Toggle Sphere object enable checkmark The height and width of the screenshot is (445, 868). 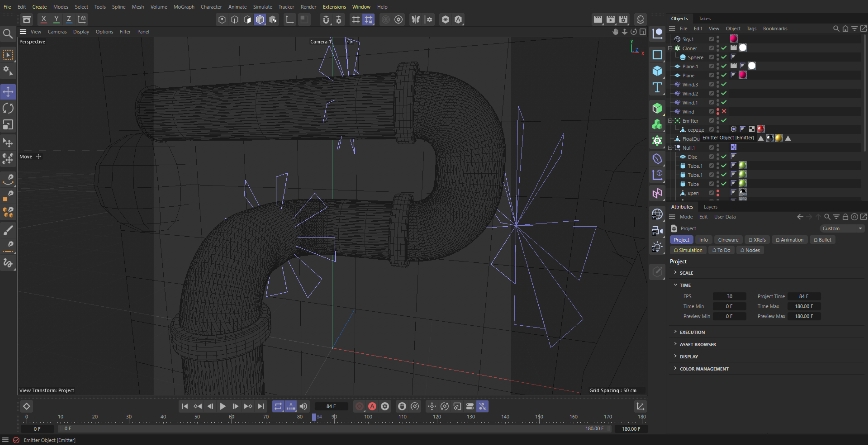pos(724,57)
